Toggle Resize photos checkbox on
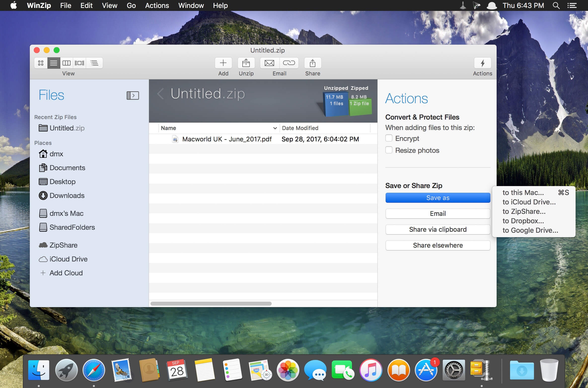The image size is (588, 388). 389,150
